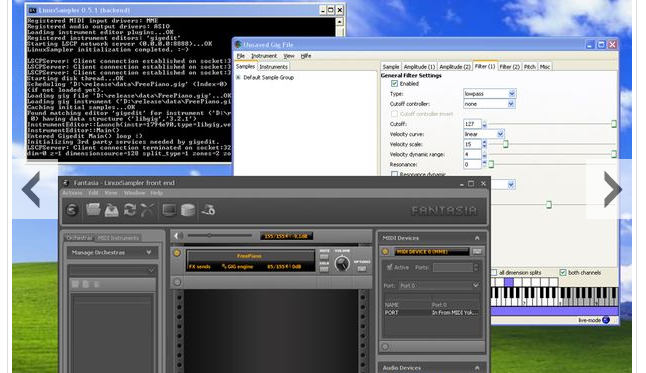This screenshot has width=646, height=373.
Task: Click the MIDI Device 0 options button
Action: pos(477,251)
